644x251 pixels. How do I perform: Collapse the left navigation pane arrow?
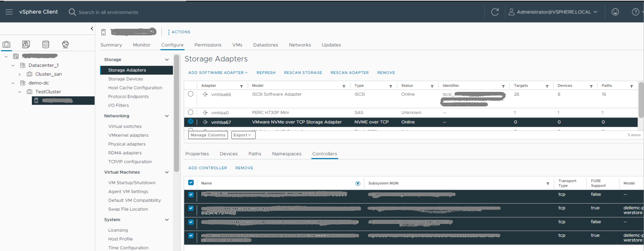pyautogui.click(x=92, y=28)
